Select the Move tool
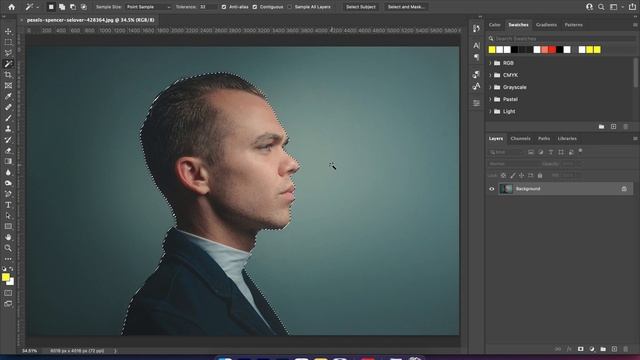The height and width of the screenshot is (360, 640). pyautogui.click(x=8, y=31)
